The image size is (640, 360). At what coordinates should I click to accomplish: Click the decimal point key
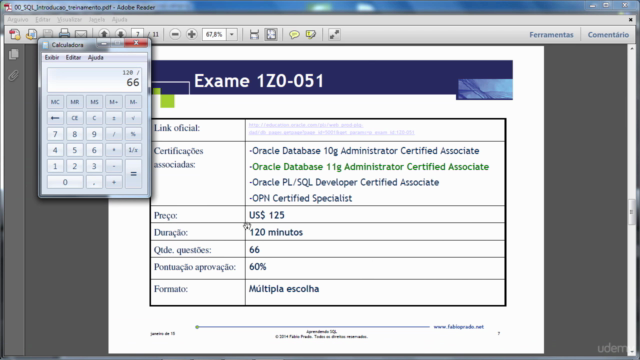[94, 182]
